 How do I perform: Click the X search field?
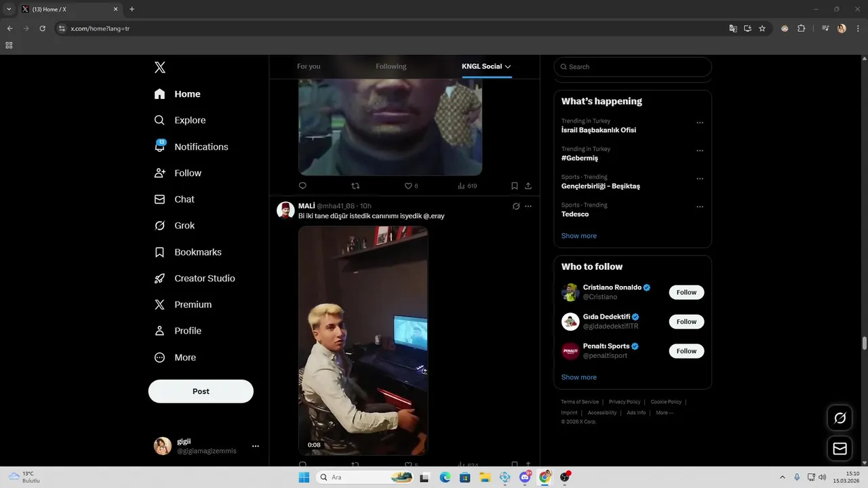coord(633,66)
